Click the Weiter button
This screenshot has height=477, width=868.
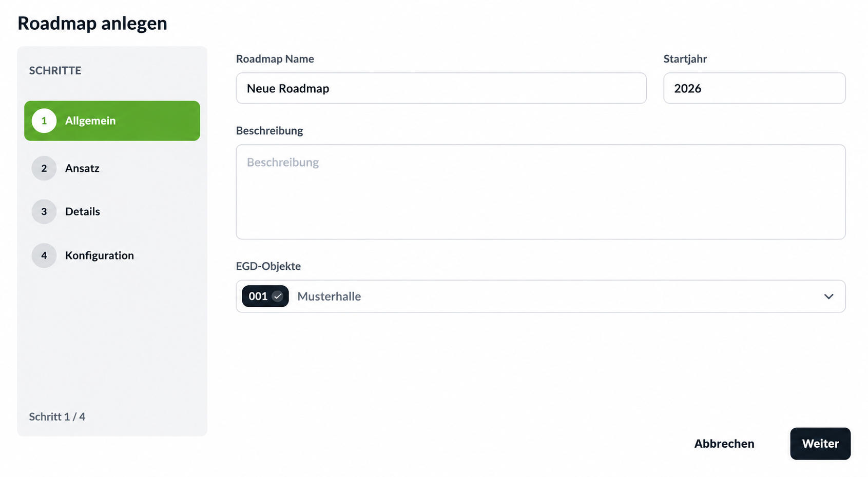[x=820, y=444]
